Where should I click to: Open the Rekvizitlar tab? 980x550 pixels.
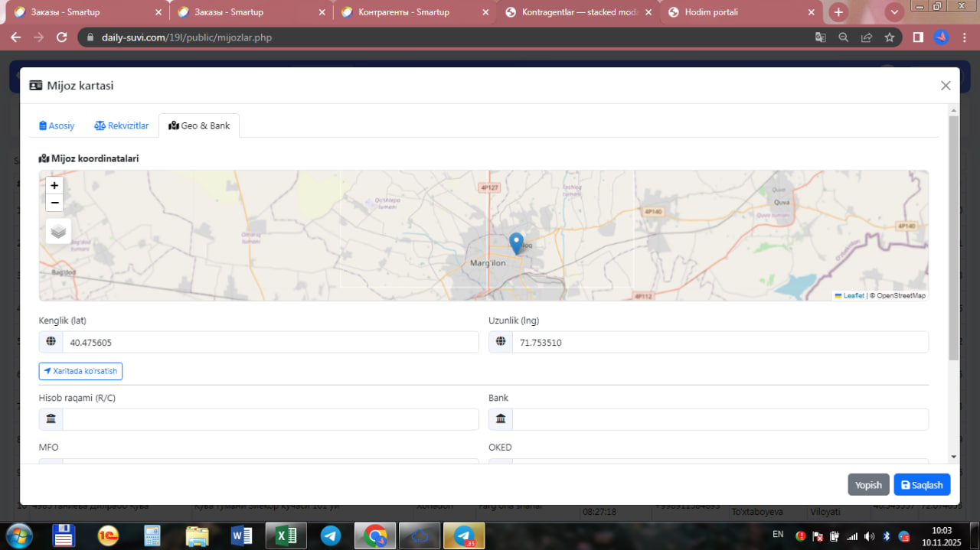pos(122,125)
